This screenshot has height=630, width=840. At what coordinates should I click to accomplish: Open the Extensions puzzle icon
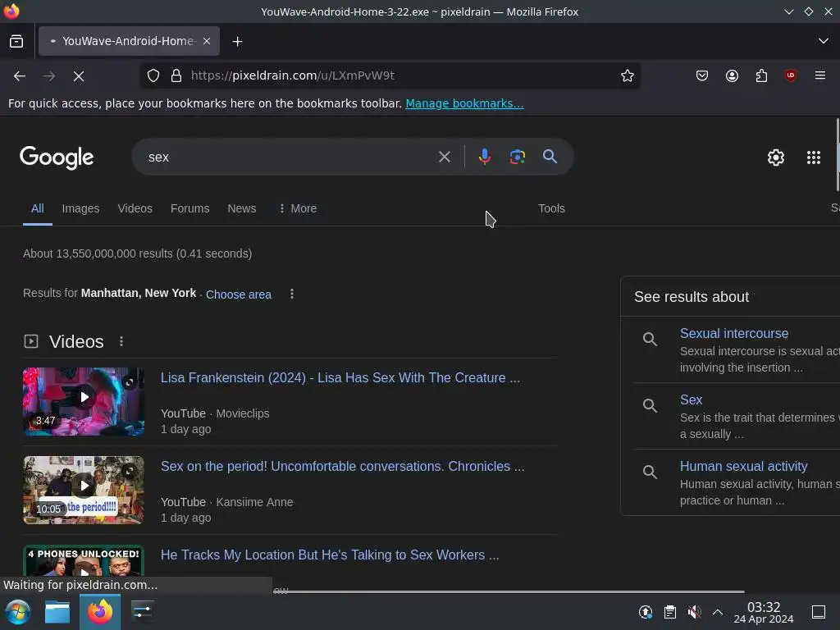click(x=761, y=75)
